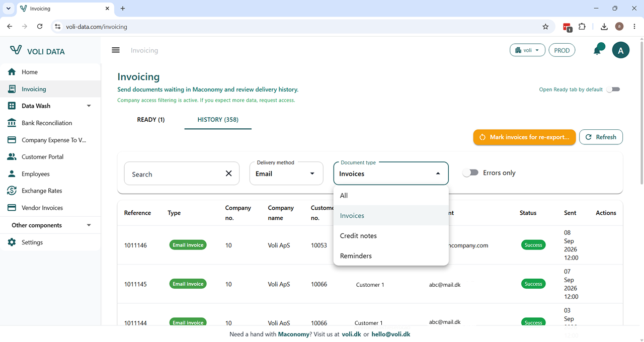Click reference 1011146 cell

coord(135,245)
